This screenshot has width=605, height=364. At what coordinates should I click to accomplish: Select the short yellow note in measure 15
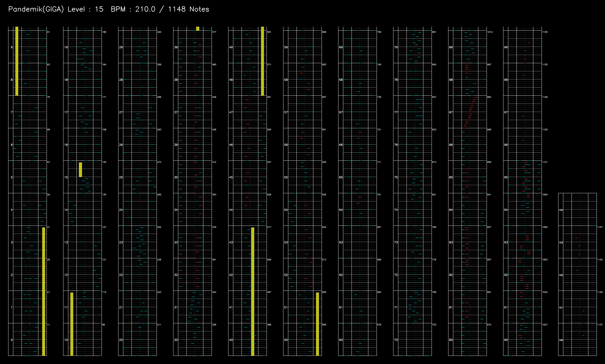coord(81,170)
